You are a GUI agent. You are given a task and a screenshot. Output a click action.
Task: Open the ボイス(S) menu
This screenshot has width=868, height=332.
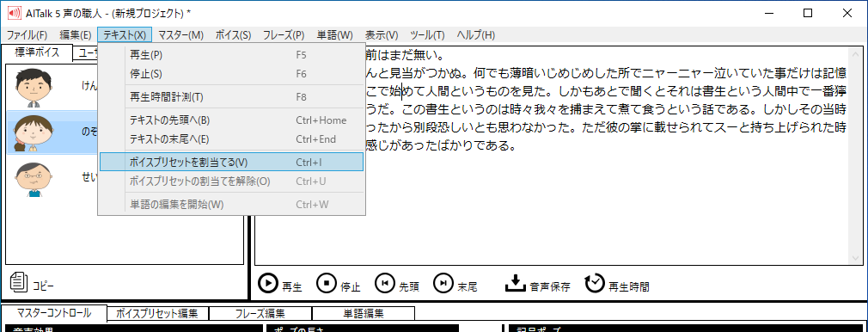click(233, 35)
